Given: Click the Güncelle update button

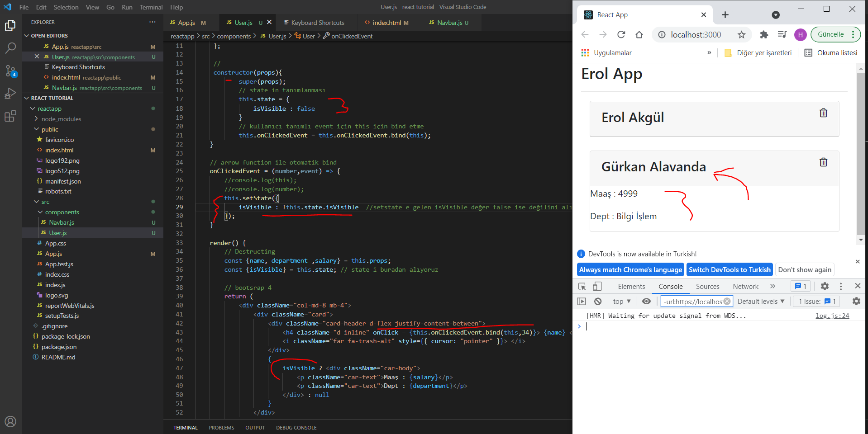Looking at the screenshot, I should click(x=830, y=34).
